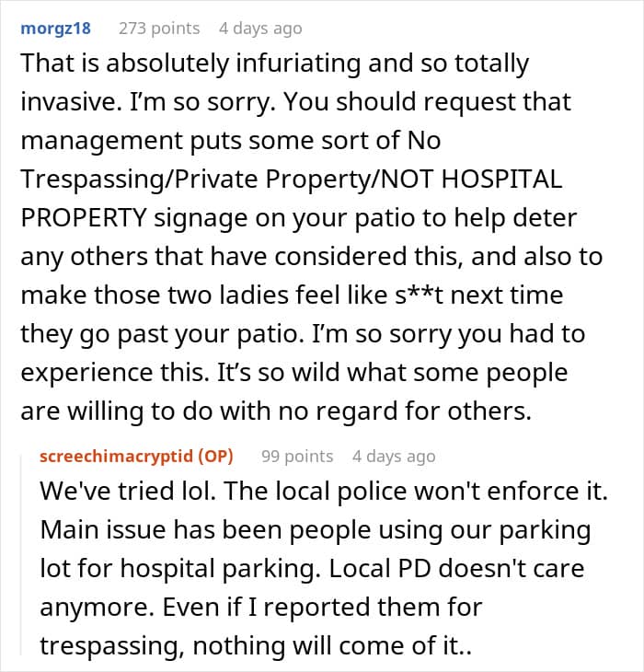Click the line 'anymore. Even if I reported them'

(x=261, y=608)
